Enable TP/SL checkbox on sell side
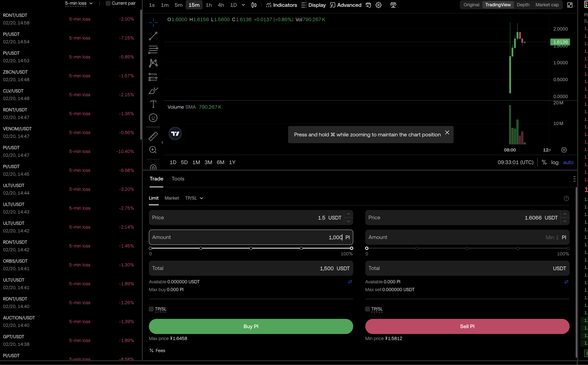The width and height of the screenshot is (588, 365). (x=368, y=309)
